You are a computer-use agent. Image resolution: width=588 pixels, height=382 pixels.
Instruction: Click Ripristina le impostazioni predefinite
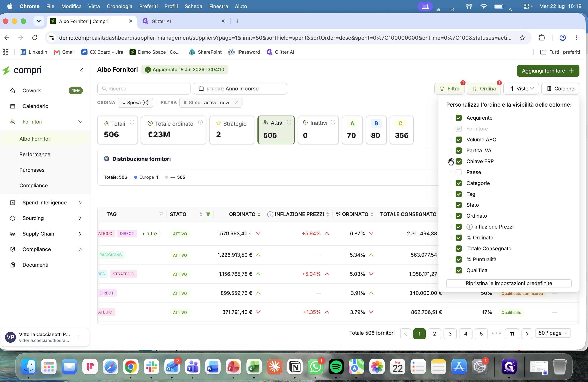[x=509, y=283]
